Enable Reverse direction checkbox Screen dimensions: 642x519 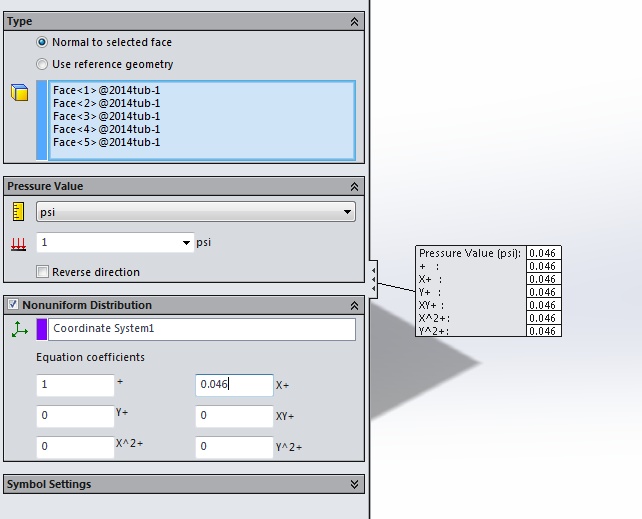42,272
